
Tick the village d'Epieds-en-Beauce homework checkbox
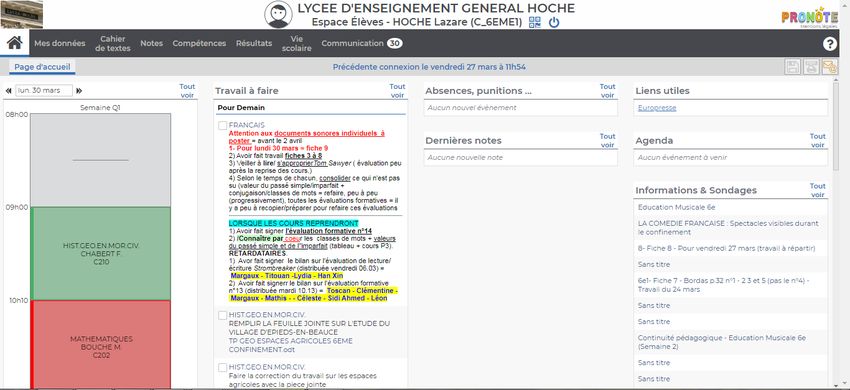coord(222,315)
